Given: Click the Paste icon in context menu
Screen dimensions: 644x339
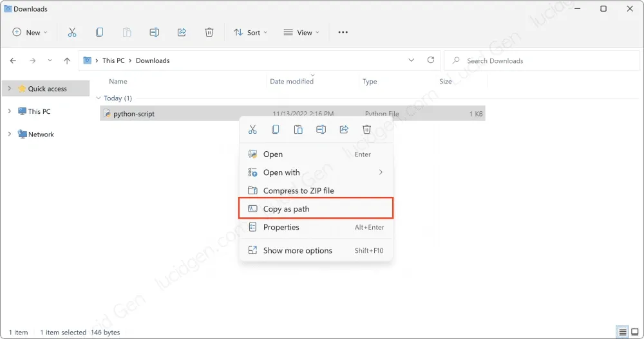Looking at the screenshot, I should pos(298,130).
